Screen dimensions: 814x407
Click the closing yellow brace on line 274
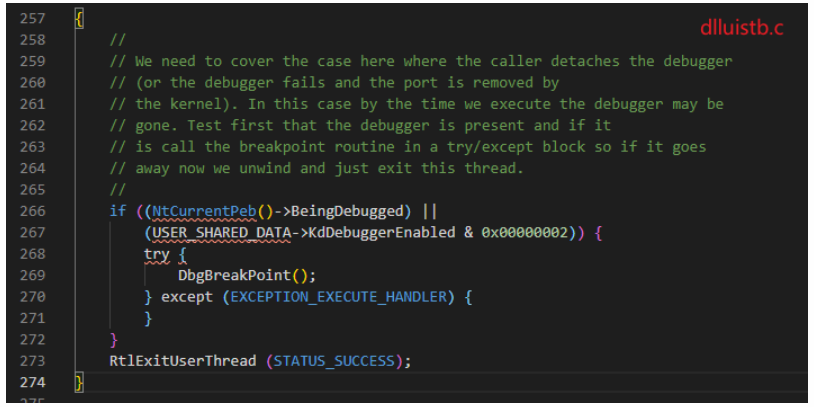[79, 382]
